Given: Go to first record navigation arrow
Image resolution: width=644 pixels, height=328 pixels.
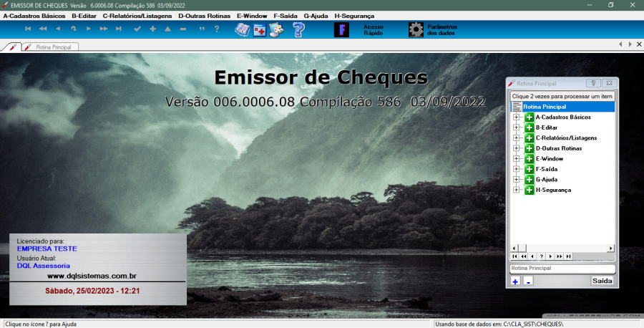Looking at the screenshot, I should pyautogui.click(x=28, y=29).
